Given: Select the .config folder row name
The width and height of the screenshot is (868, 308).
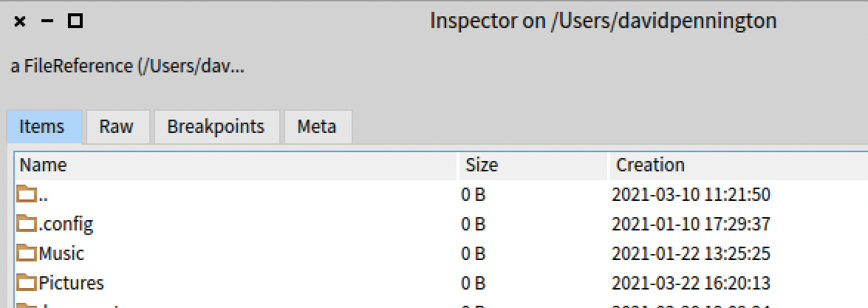Looking at the screenshot, I should tap(66, 224).
